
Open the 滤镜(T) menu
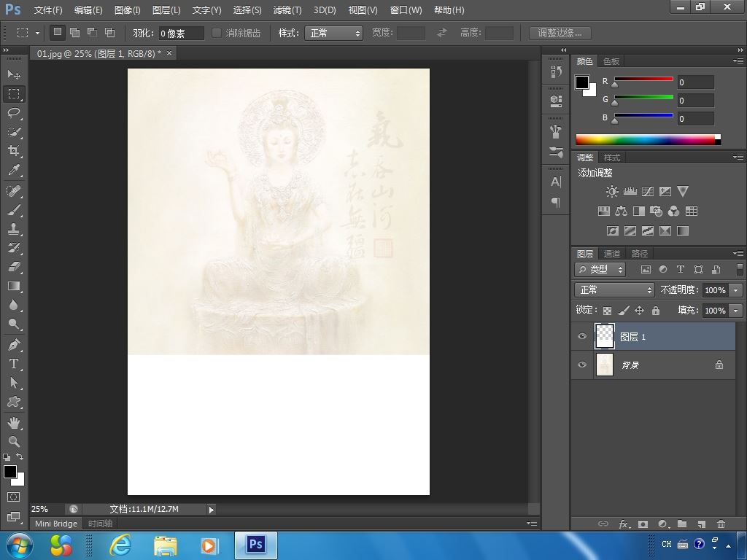(287, 10)
